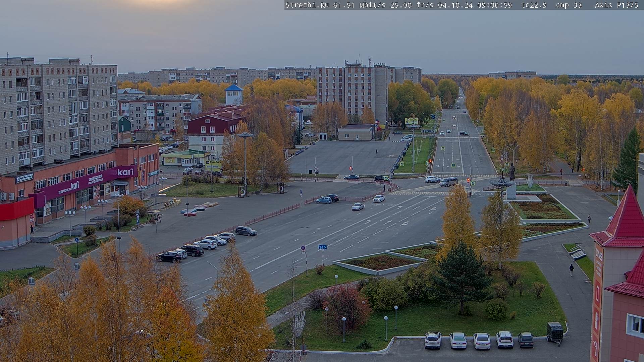Click the "cmp 33" compression value
Viewport: 644px width, 362px height.
tap(569, 5)
